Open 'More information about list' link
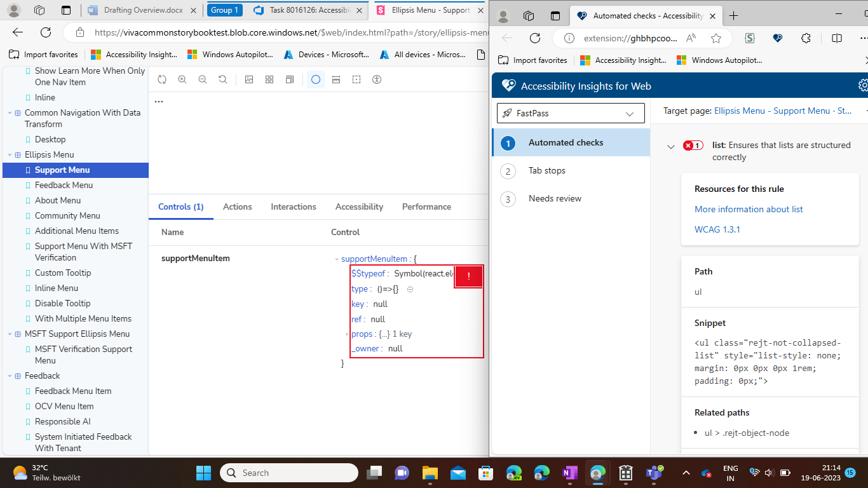This screenshot has width=868, height=488. [x=748, y=209]
